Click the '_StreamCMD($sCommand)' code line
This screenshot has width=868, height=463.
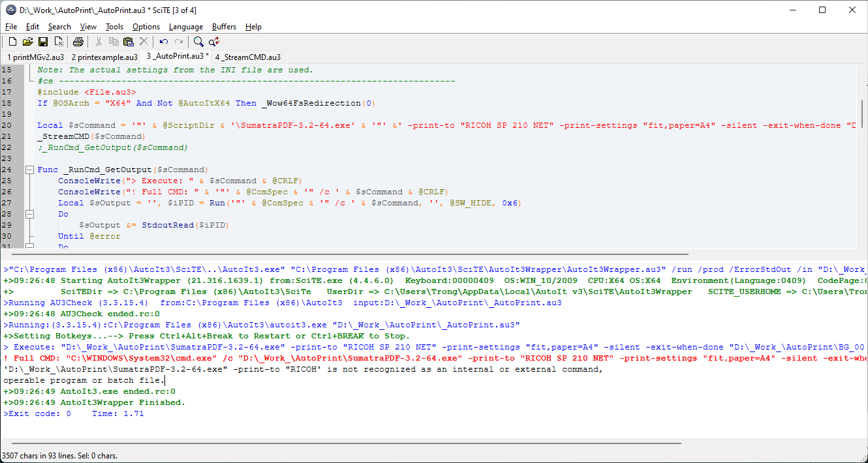pos(91,136)
